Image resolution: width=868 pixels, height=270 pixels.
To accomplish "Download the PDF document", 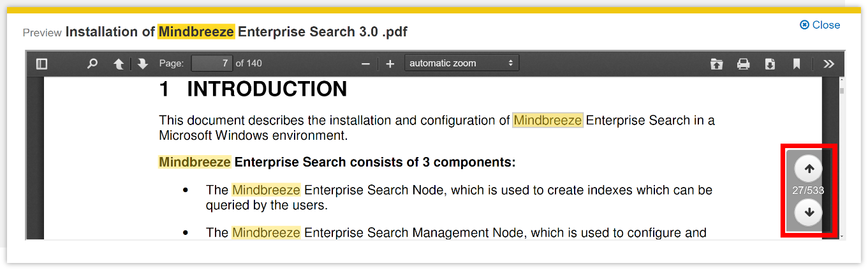I will (x=770, y=64).
